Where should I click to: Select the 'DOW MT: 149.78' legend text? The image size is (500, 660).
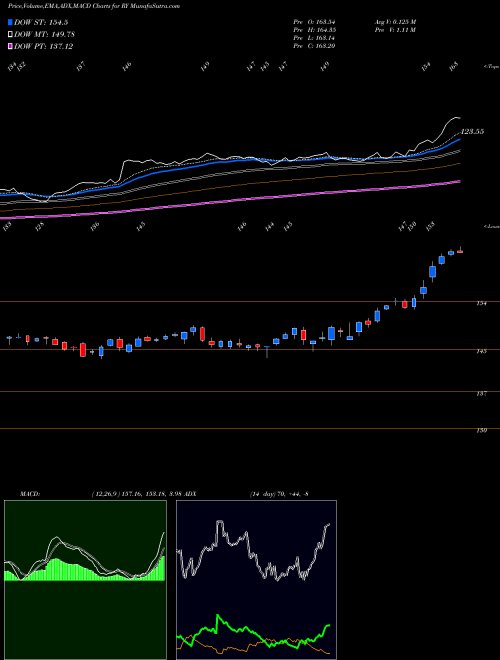(45, 35)
